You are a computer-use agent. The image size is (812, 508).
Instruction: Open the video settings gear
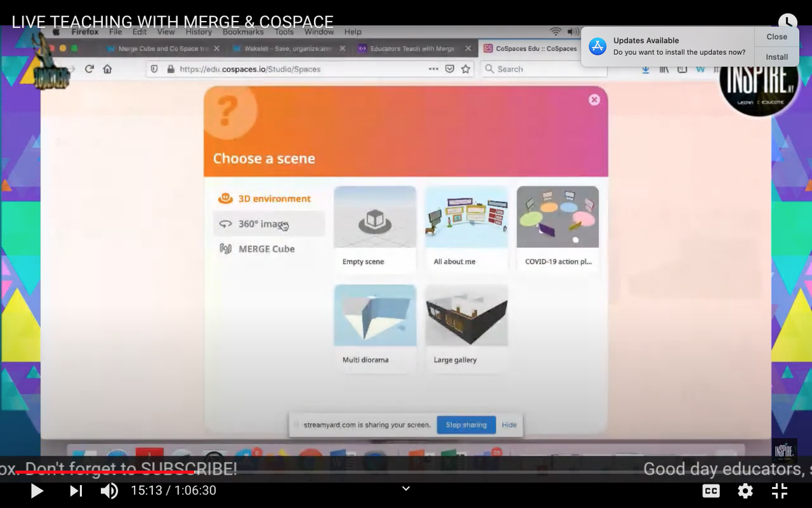745,491
